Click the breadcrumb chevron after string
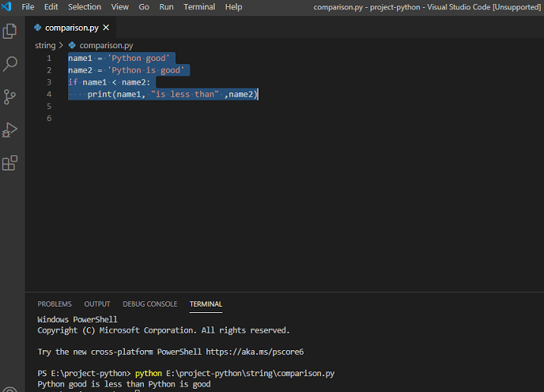The height and width of the screenshot is (392, 544). [61, 46]
